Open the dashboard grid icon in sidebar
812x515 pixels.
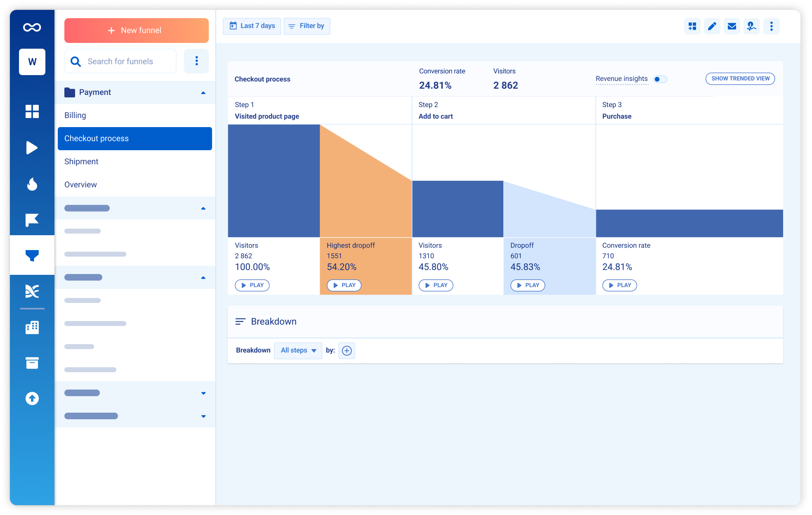[x=32, y=111]
